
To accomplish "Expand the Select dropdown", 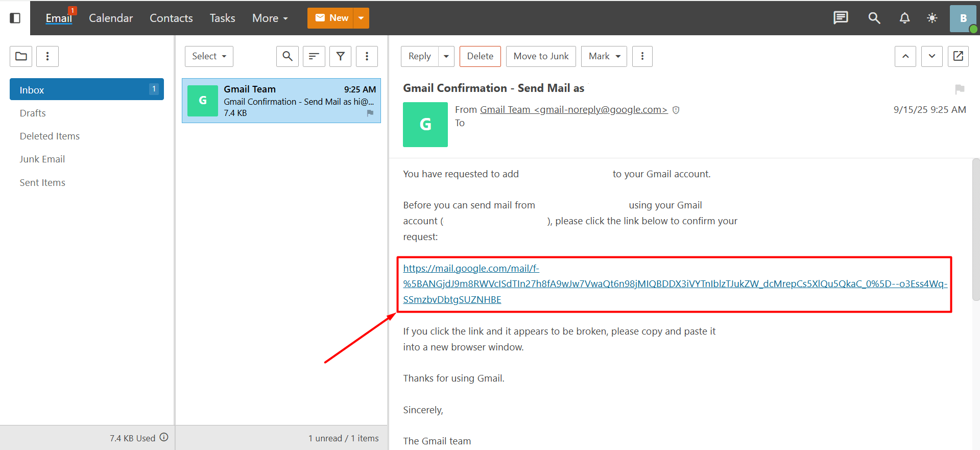I will pyautogui.click(x=209, y=56).
